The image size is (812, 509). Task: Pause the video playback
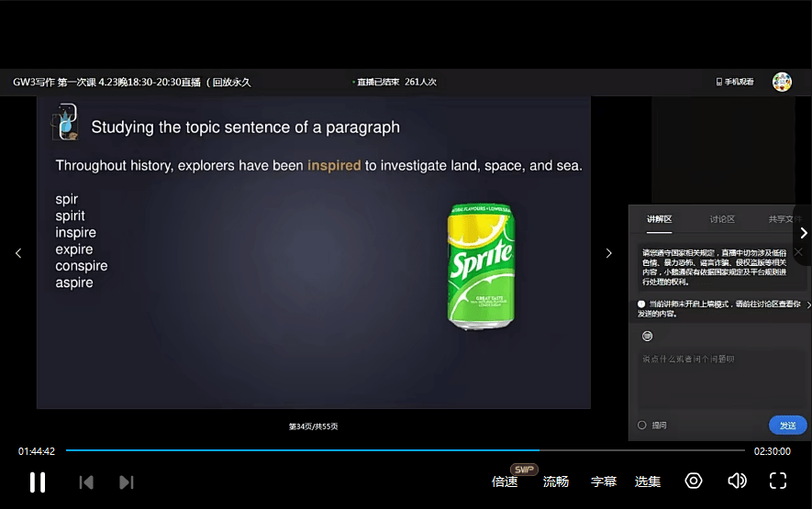pos(38,482)
